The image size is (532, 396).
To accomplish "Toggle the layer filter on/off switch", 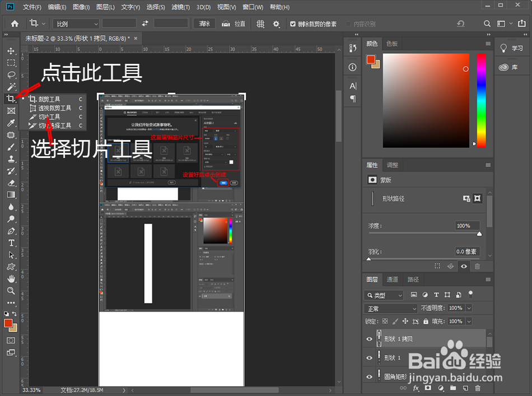I will [x=470, y=294].
